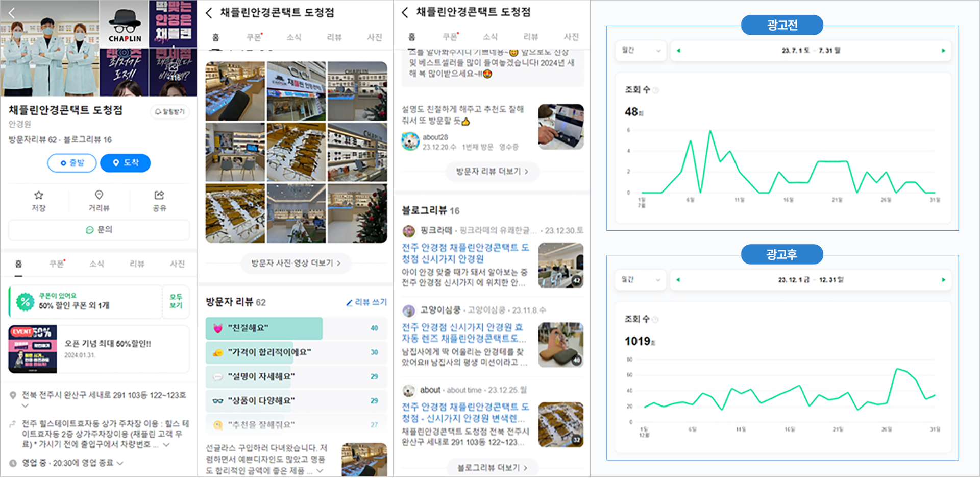
Task: Go back from the first panel's store photo header
Action: [x=12, y=13]
